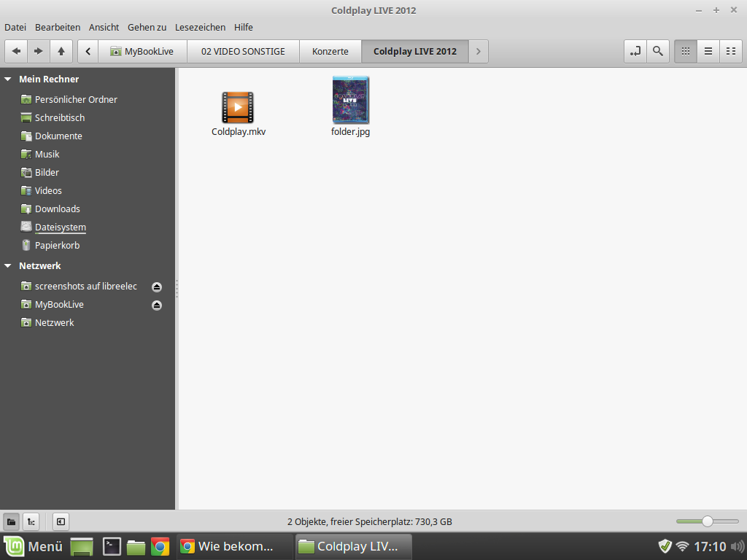Adjust the icon zoom slider
Image resolution: width=747 pixels, height=560 pixels.
708,521
